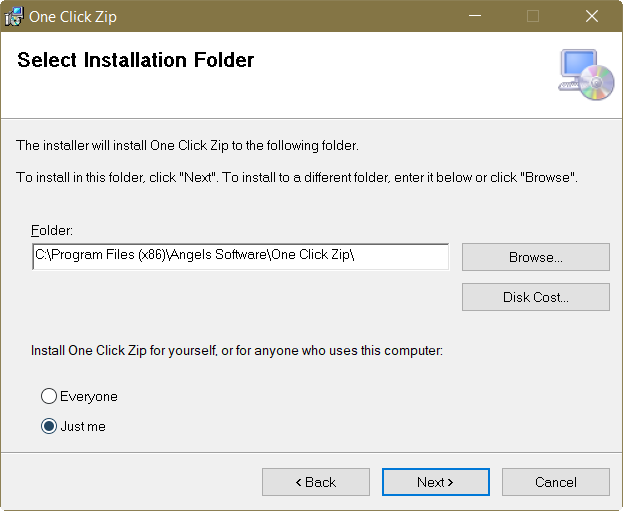This screenshot has width=623, height=511.
Task: Open the Browse folder dialog
Action: tap(535, 257)
